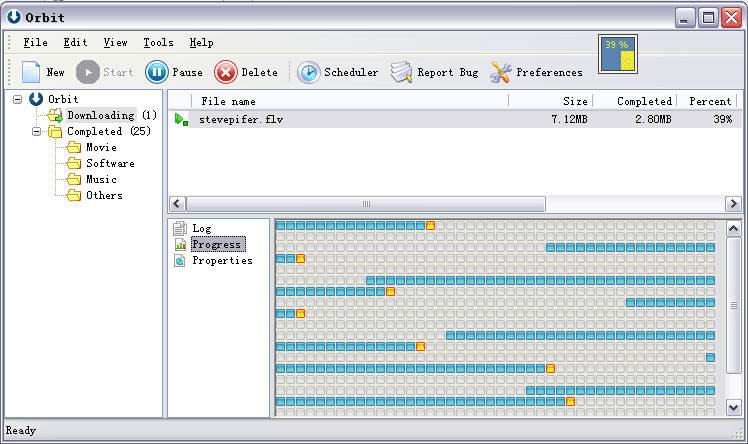The image size is (748, 444).
Task: Click the 39% floating download monitor
Action: 617,55
